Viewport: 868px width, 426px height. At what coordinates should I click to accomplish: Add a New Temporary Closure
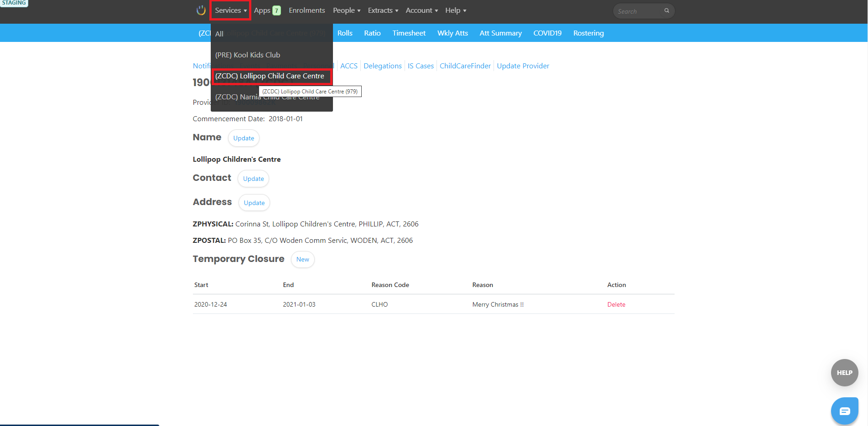(x=302, y=259)
